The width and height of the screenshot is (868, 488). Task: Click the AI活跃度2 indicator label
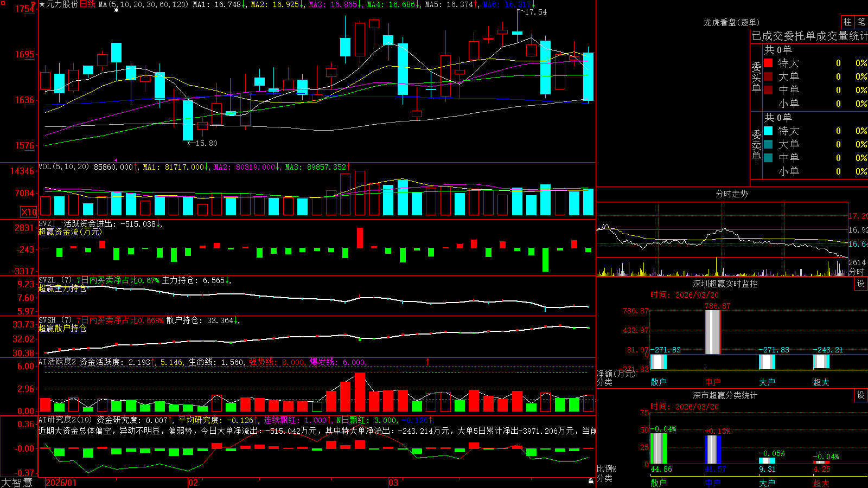coord(57,362)
